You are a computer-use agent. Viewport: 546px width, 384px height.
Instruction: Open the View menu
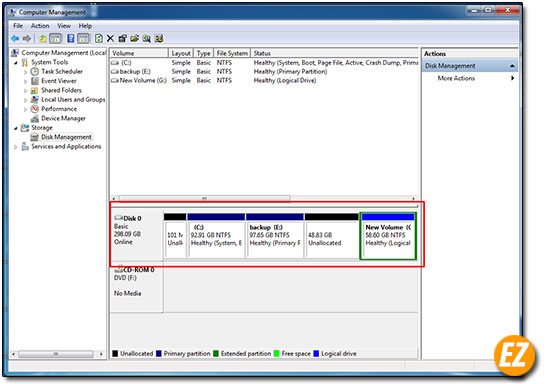pos(64,26)
